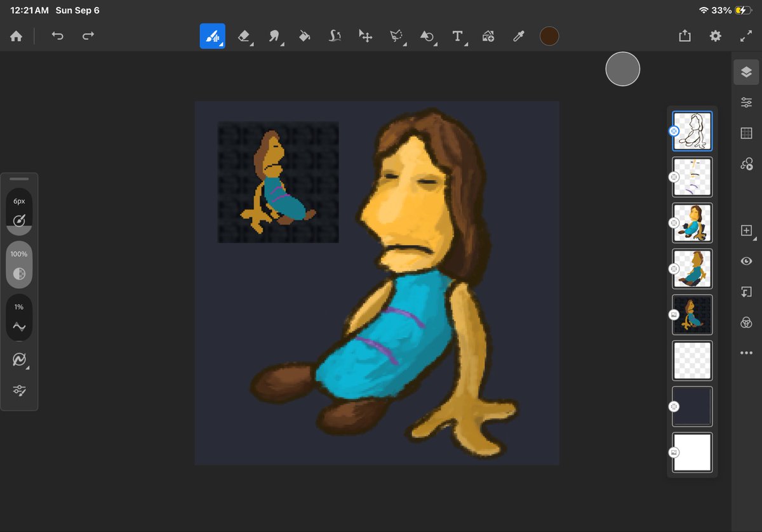Select the empty transparent layer
The height and width of the screenshot is (532, 762).
coord(692,361)
